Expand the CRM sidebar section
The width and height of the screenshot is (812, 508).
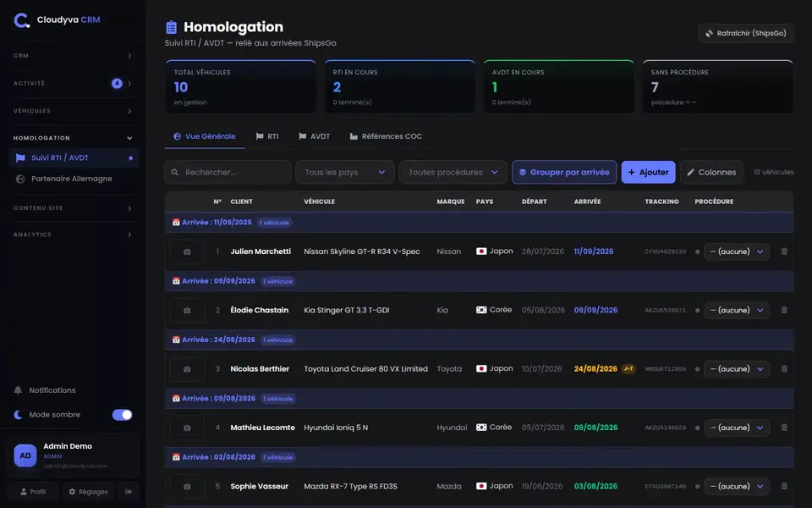[x=73, y=56]
